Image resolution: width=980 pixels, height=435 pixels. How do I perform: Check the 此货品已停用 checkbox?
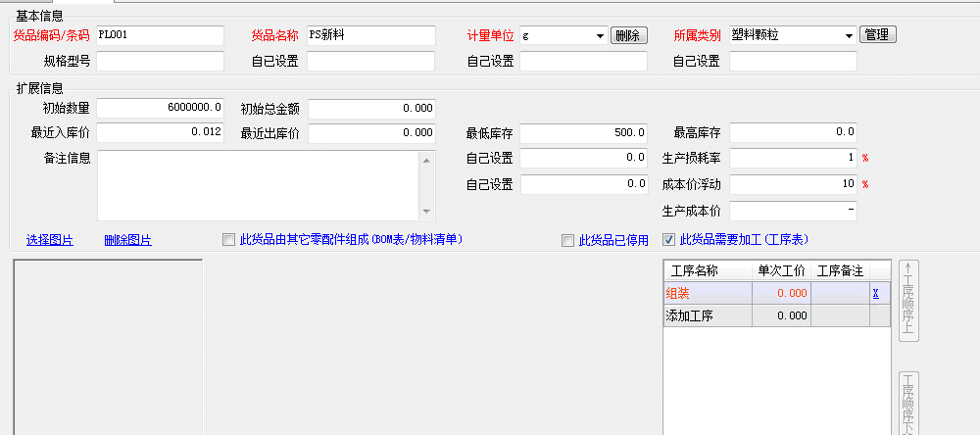567,240
